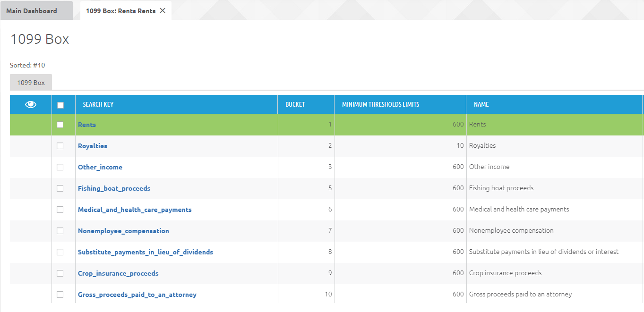This screenshot has width=644, height=312.
Task: Mark the Nonemployee_compensation checkbox
Action: click(x=60, y=231)
